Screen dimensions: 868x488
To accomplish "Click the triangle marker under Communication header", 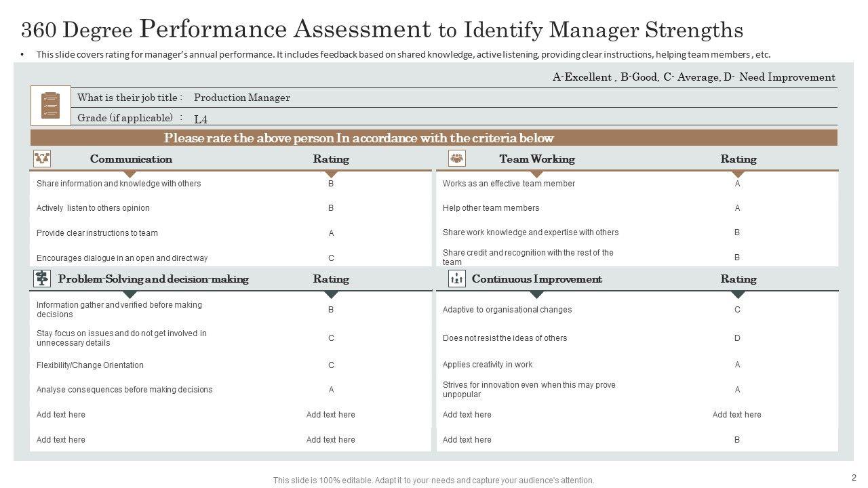I will pos(130,174).
